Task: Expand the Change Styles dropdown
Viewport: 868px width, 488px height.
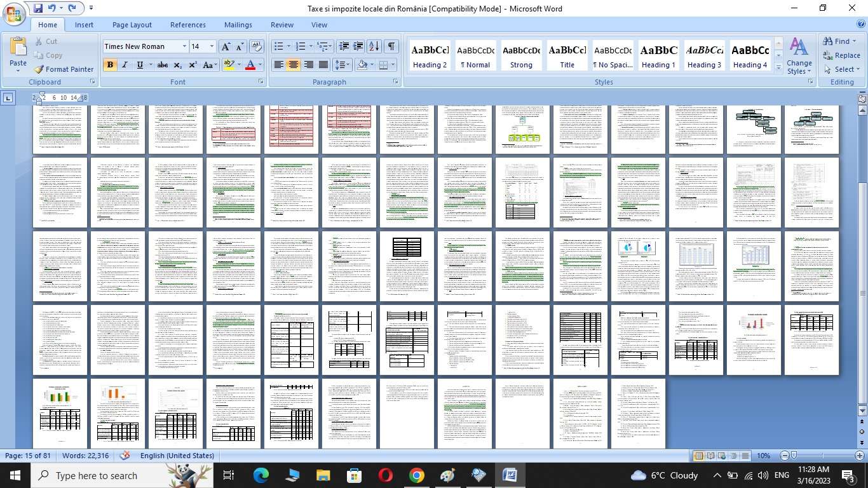Action: [x=799, y=56]
